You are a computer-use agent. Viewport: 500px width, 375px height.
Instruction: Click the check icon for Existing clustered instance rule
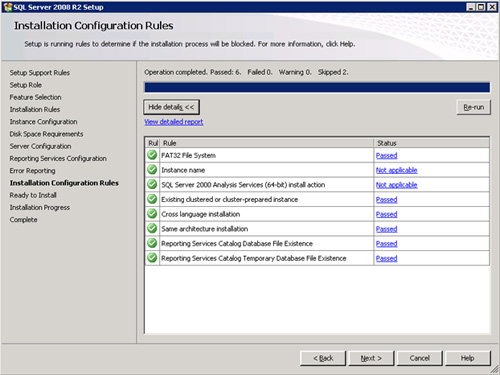click(x=152, y=199)
